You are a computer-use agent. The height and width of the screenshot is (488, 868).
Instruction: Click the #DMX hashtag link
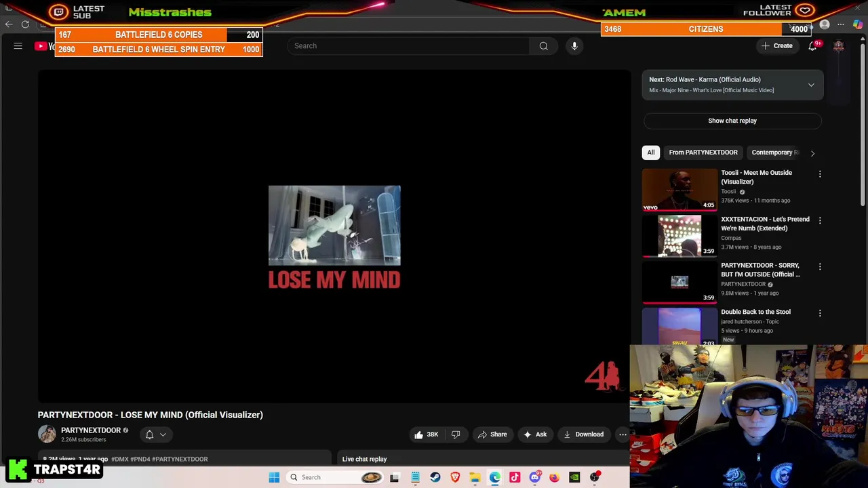(119, 460)
